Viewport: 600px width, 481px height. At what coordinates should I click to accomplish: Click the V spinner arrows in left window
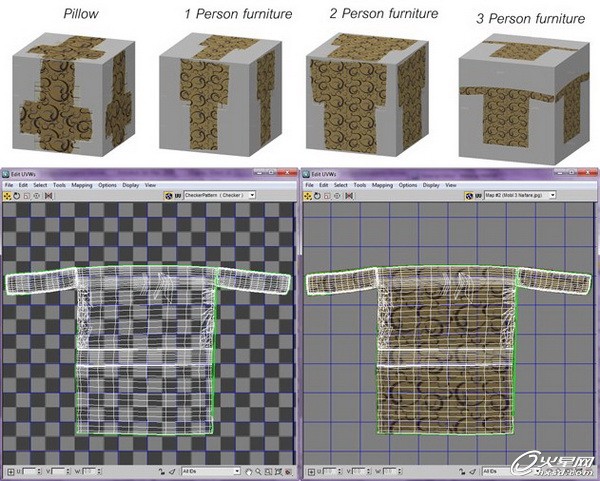(68, 471)
